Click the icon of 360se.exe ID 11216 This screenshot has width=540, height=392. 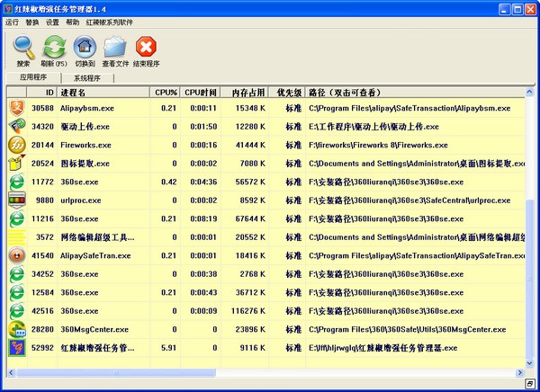click(16, 218)
